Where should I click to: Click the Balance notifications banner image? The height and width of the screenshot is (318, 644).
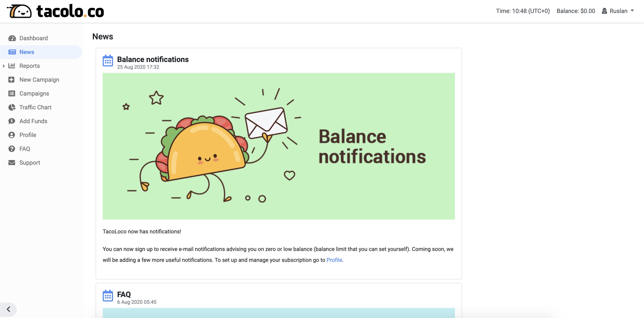(x=278, y=146)
